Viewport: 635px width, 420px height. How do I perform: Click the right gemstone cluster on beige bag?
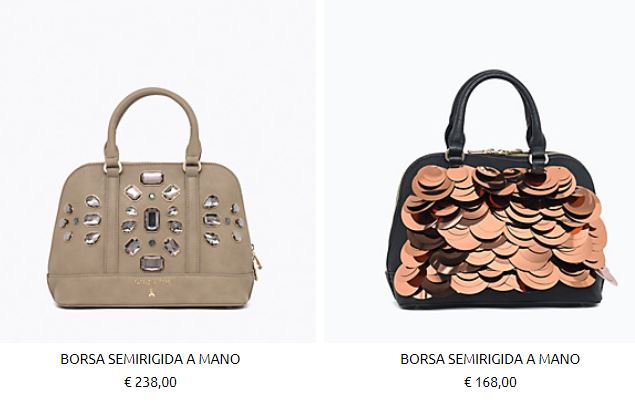[223, 220]
